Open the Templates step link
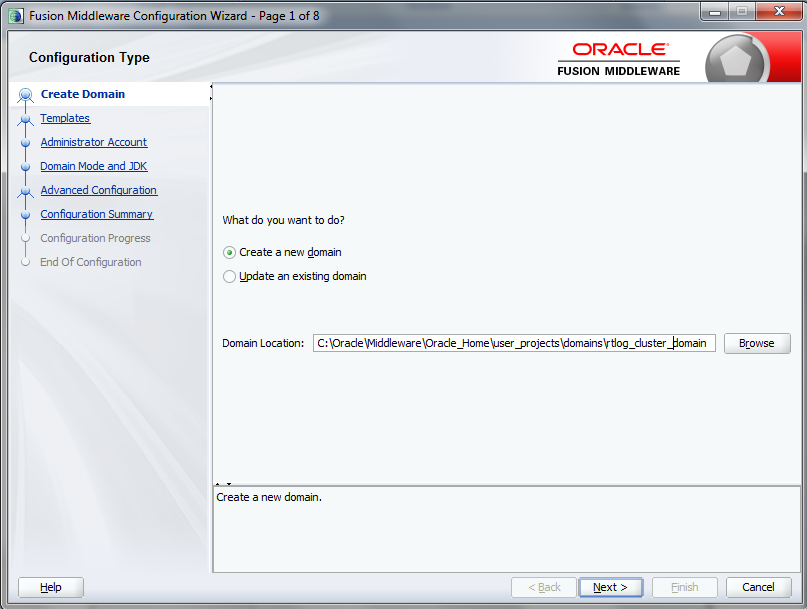Image resolution: width=807 pixels, height=609 pixels. (65, 118)
